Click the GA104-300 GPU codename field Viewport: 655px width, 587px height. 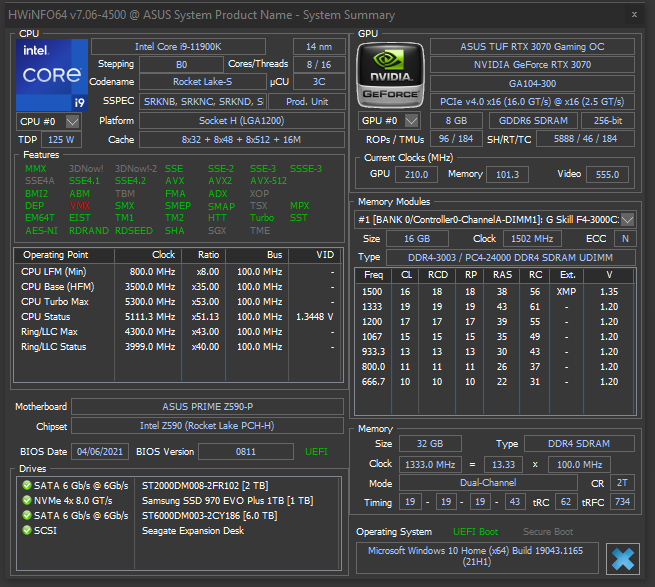532,84
